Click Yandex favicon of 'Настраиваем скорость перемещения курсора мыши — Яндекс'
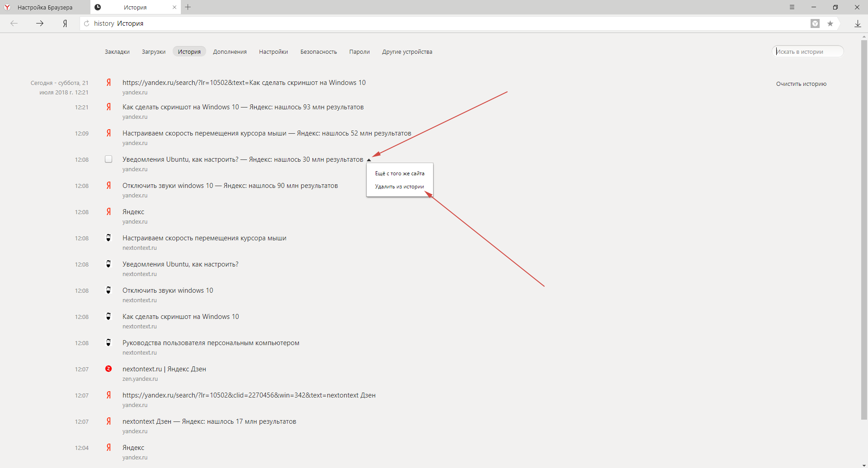The image size is (868, 468). [x=108, y=133]
